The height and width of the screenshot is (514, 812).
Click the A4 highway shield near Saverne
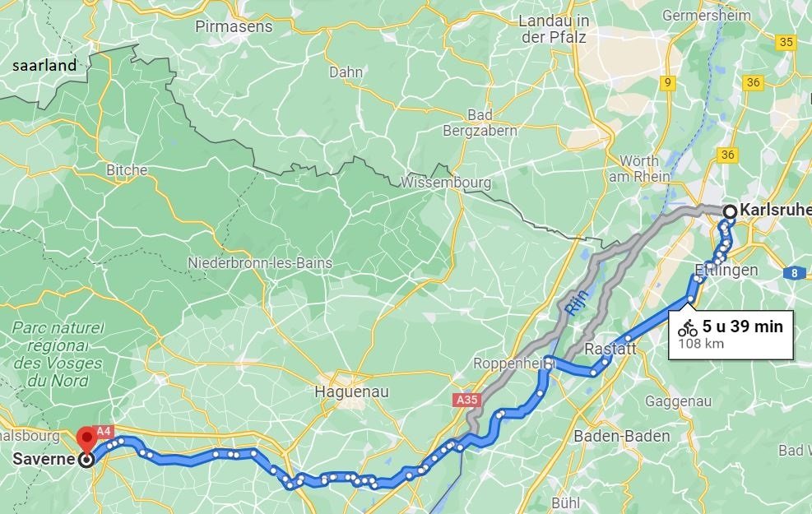[x=104, y=431]
